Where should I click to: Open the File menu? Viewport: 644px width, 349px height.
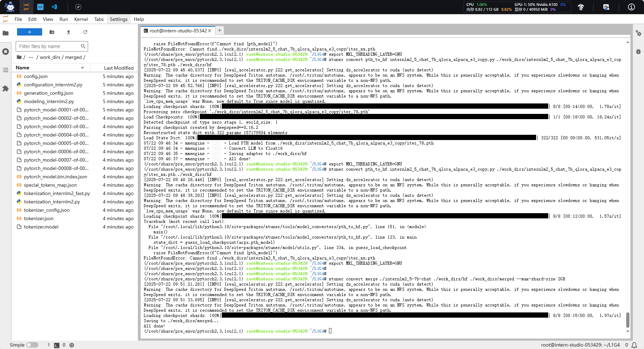[18, 19]
